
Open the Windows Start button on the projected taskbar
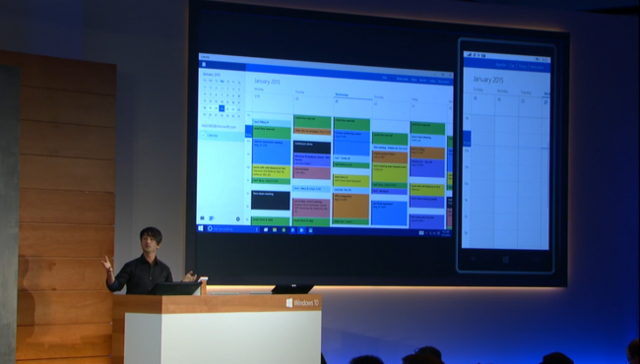coord(201,228)
